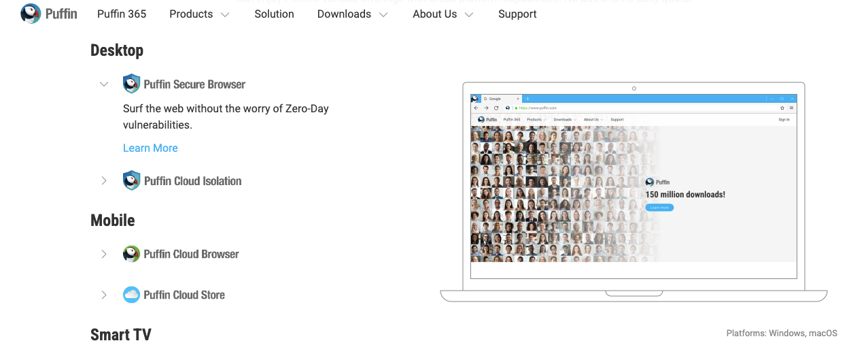868x358 pixels.
Task: Click the 'Platforms: Windows, macOS' text
Action: click(782, 333)
